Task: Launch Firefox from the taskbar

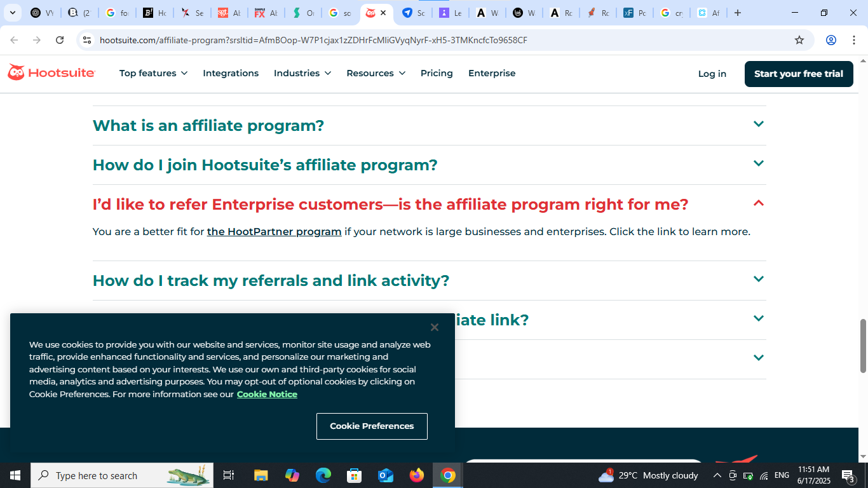Action: [417, 475]
